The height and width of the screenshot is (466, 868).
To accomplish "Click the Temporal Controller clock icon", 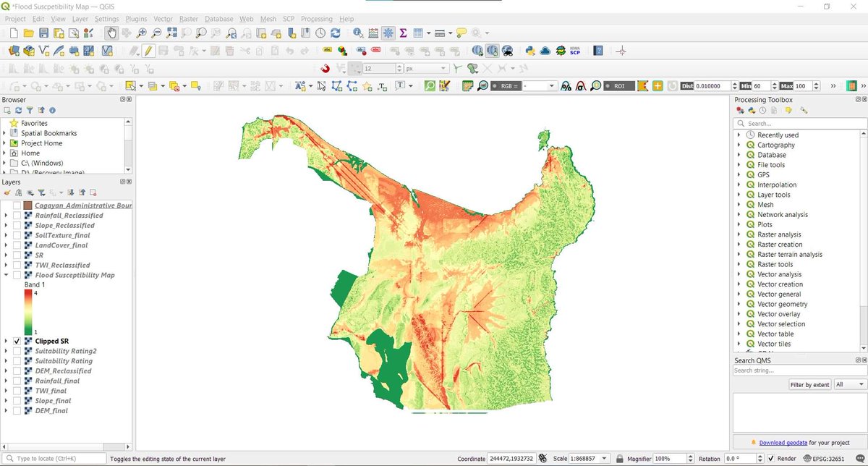I will 320,33.
